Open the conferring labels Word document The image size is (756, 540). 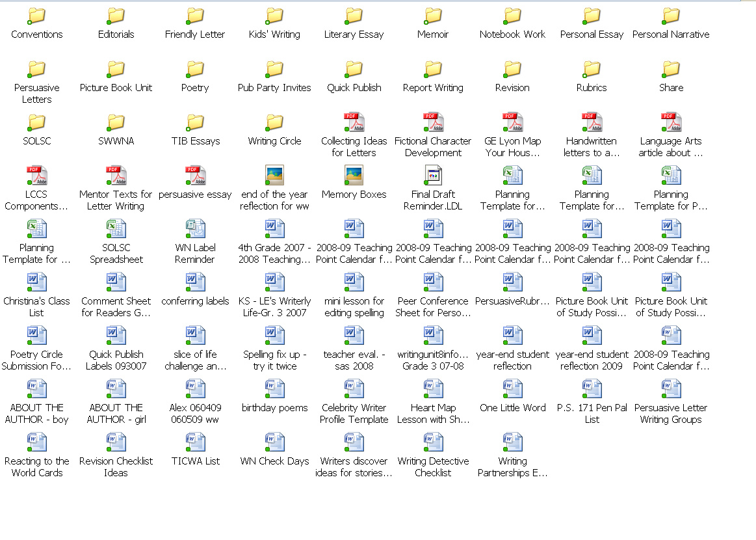tap(195, 283)
